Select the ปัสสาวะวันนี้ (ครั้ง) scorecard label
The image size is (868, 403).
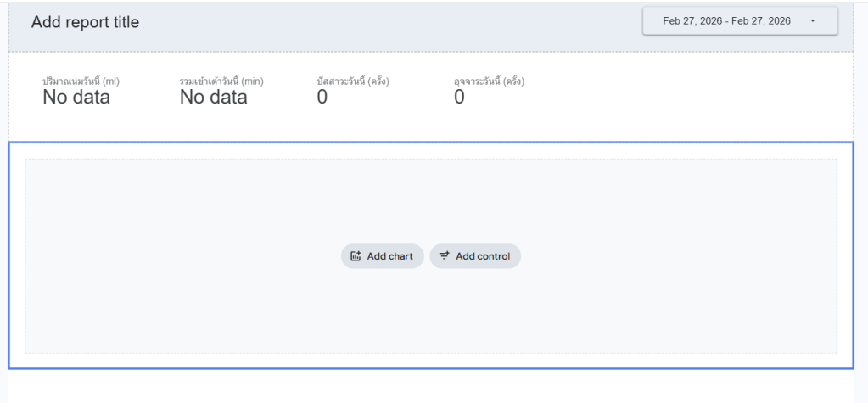353,81
